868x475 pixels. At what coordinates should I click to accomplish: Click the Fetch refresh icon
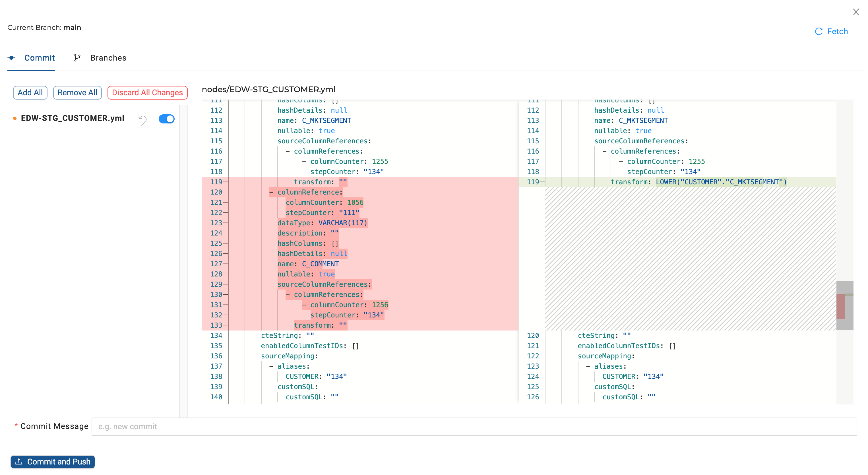[x=819, y=31]
